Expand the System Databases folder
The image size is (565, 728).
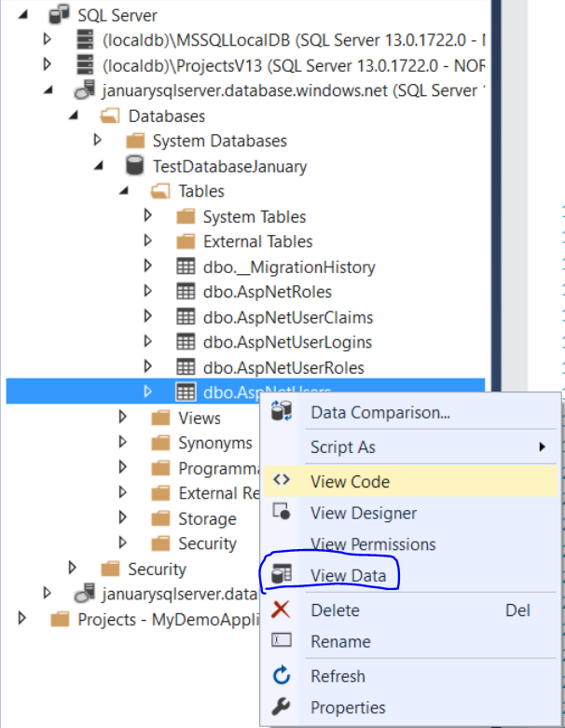tap(98, 139)
